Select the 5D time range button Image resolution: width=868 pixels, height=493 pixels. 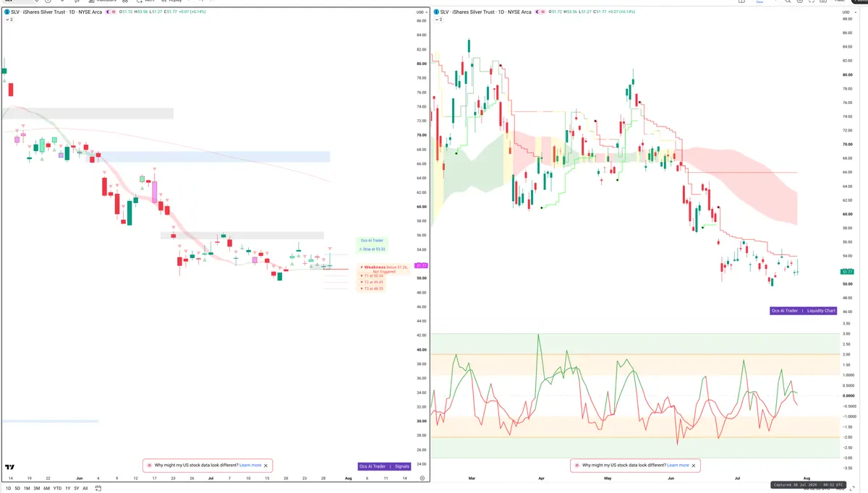(x=17, y=489)
